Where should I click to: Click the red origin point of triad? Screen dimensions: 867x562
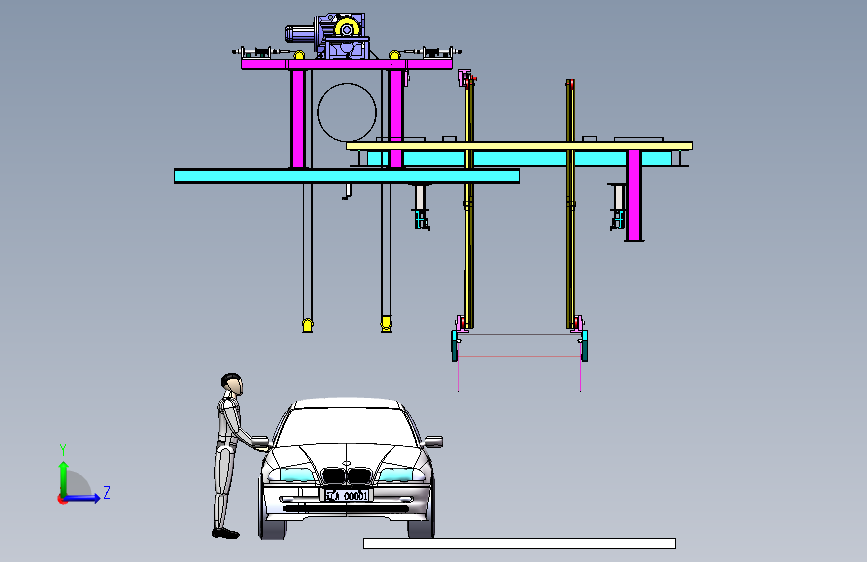62,499
